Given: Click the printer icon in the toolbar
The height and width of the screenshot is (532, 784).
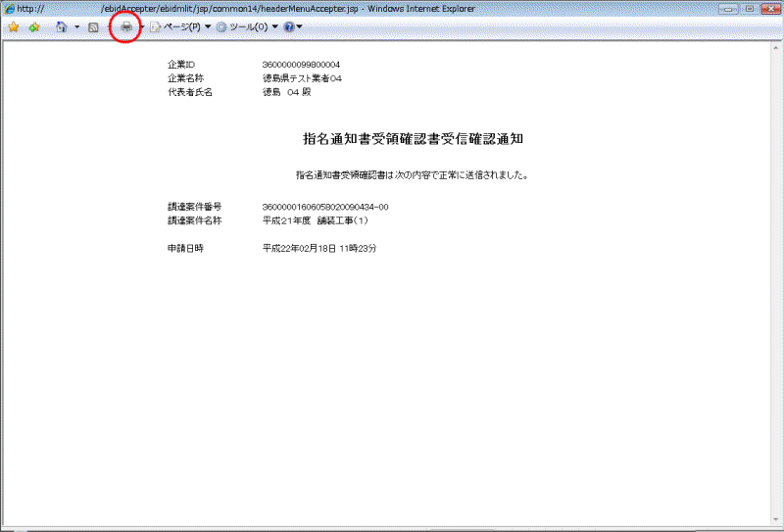Looking at the screenshot, I should (126, 26).
